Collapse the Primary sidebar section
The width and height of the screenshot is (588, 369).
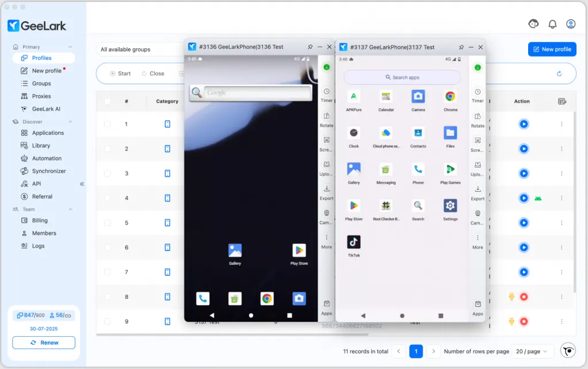(70, 47)
